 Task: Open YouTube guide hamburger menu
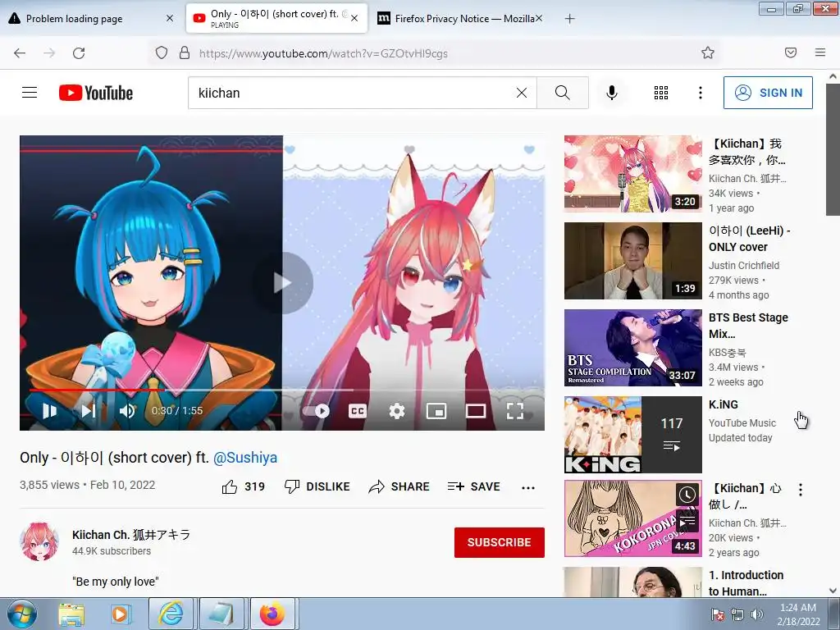(x=30, y=93)
